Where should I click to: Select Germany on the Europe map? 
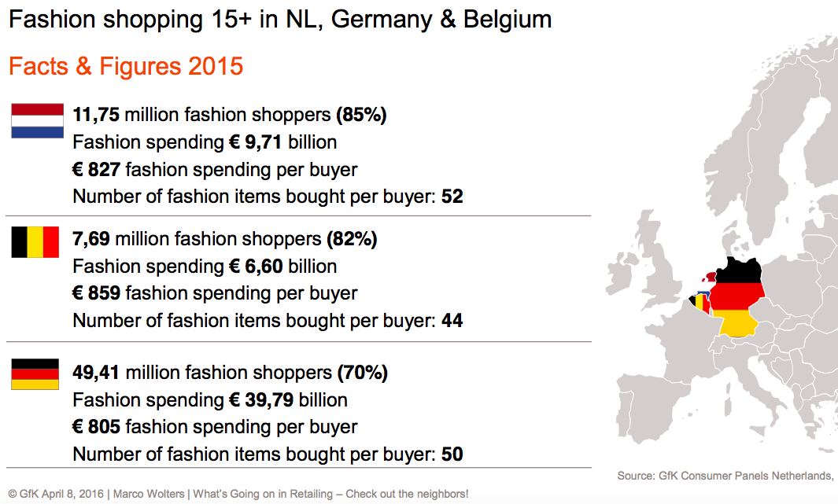(738, 296)
